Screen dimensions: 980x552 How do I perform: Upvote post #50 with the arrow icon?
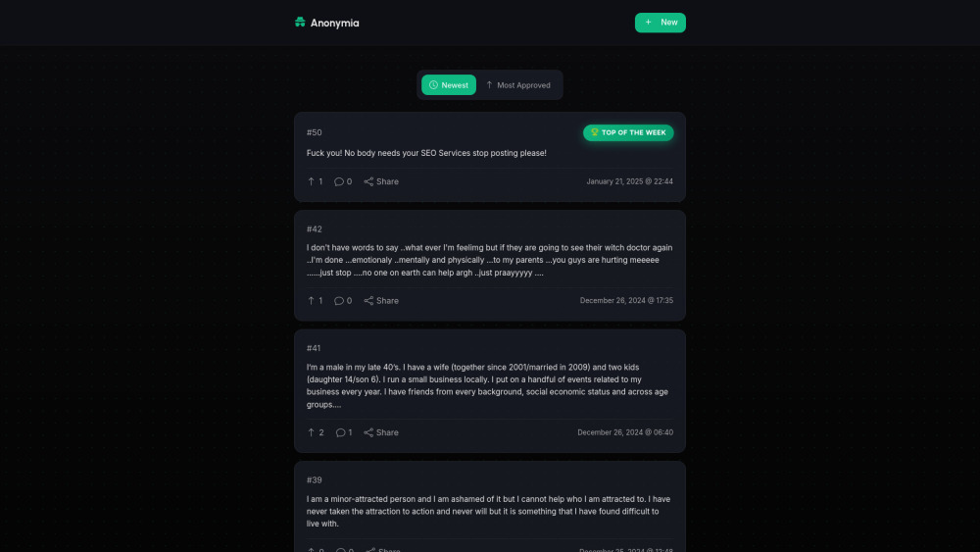click(312, 181)
